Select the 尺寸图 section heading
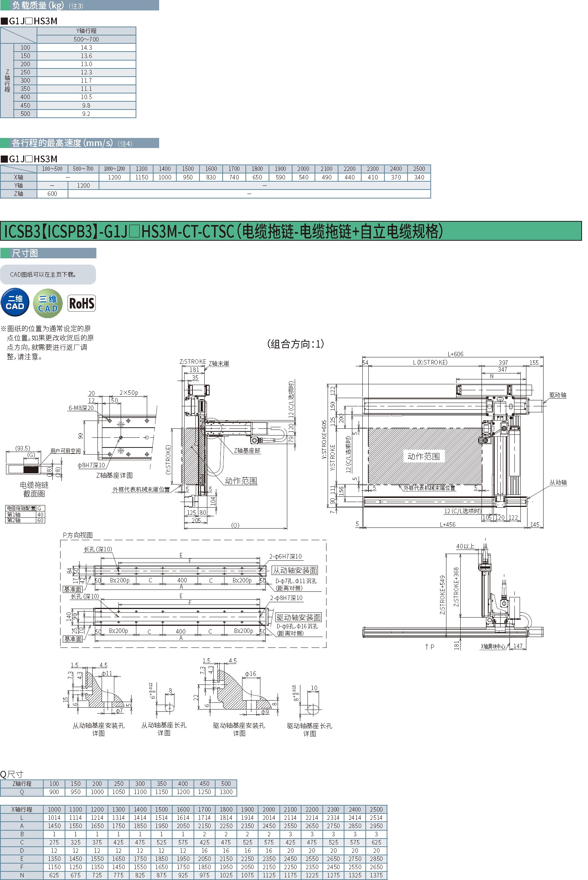Image resolution: width=588 pixels, height=880 pixels. pyautogui.click(x=48, y=253)
